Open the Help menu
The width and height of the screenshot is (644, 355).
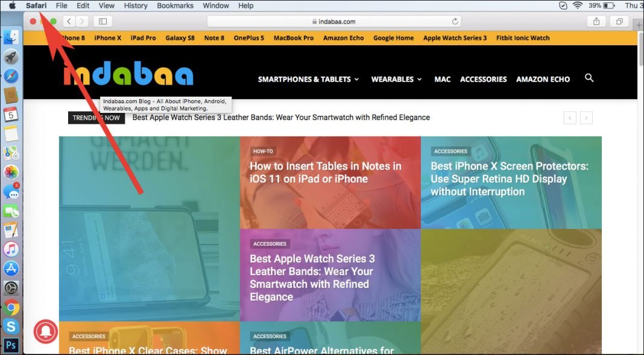tap(246, 5)
